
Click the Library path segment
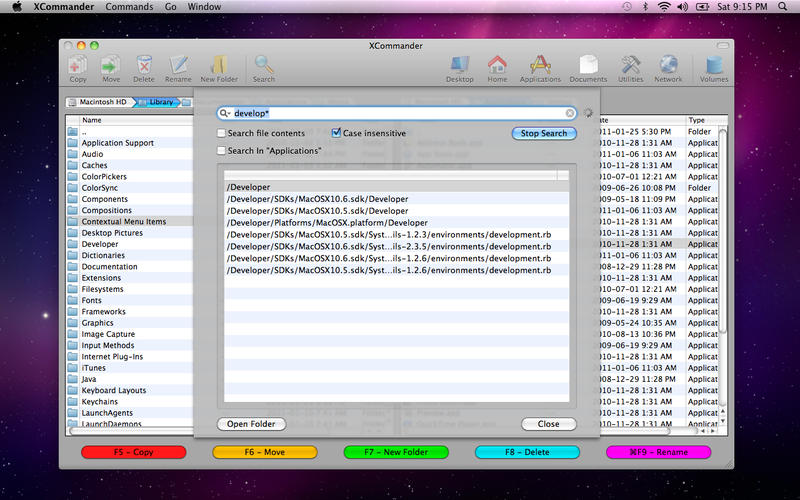157,102
